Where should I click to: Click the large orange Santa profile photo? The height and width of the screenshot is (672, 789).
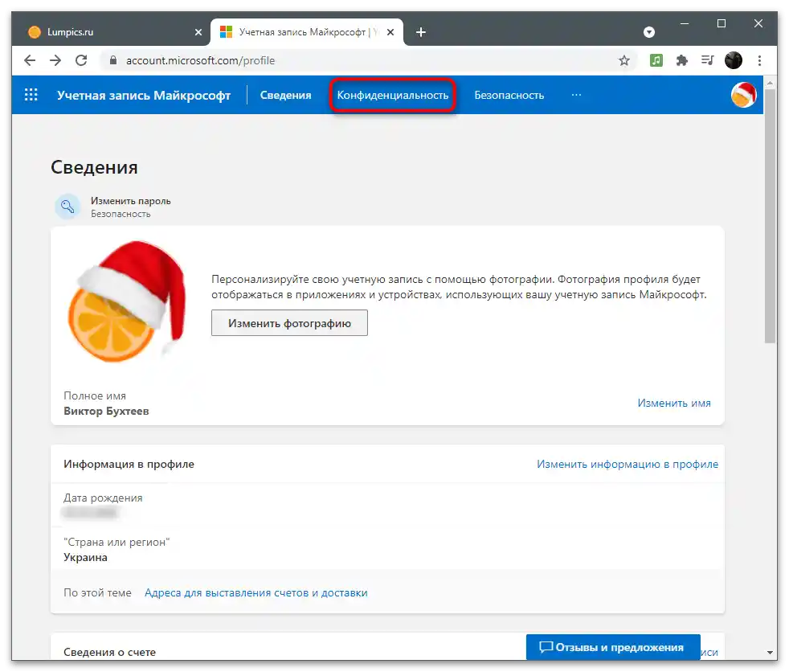point(127,302)
